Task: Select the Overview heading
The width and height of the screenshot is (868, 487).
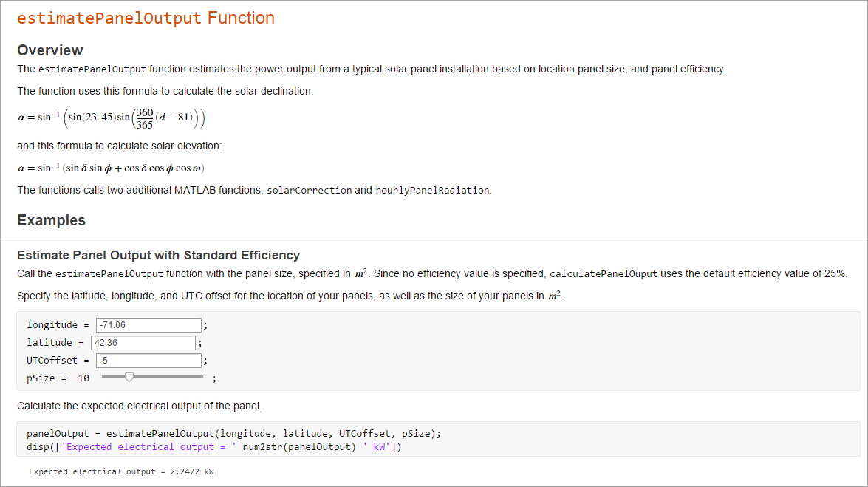Action: pyautogui.click(x=50, y=50)
